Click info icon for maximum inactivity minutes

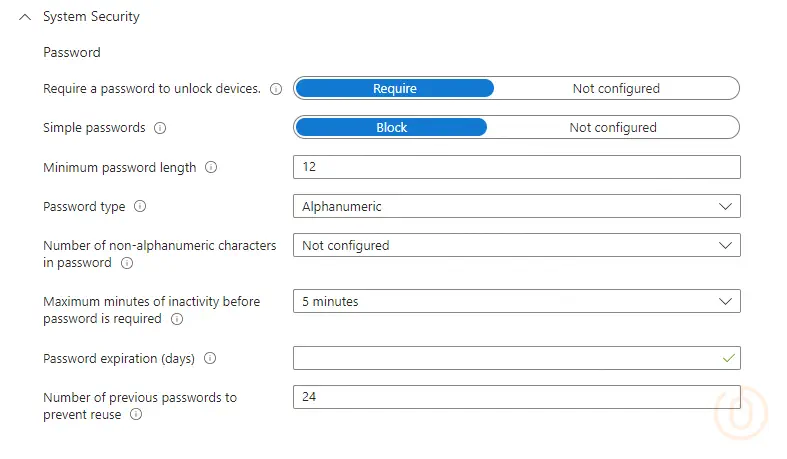pyautogui.click(x=177, y=320)
